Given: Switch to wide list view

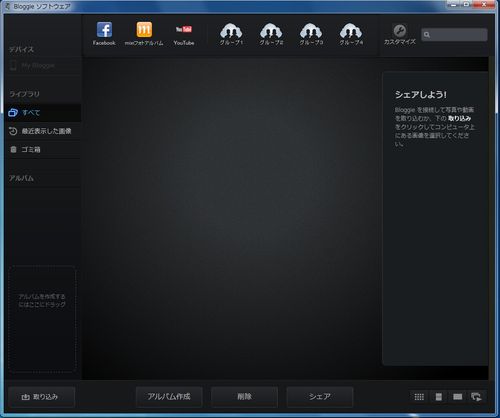Looking at the screenshot, I should click(458, 397).
